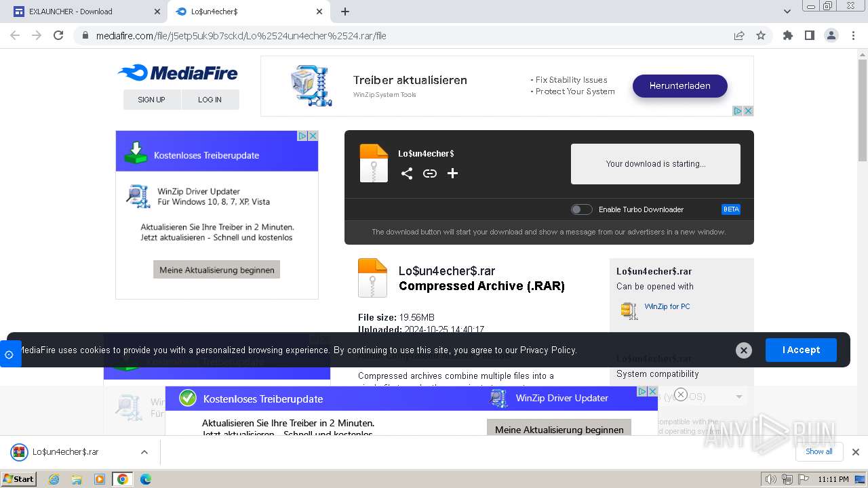868x488 pixels.
Task: Open the Chrome profile menu
Action: pyautogui.click(x=831, y=35)
